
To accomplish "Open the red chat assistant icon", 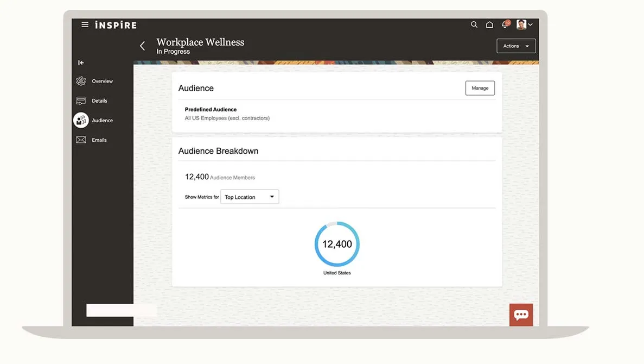I will pos(521,315).
